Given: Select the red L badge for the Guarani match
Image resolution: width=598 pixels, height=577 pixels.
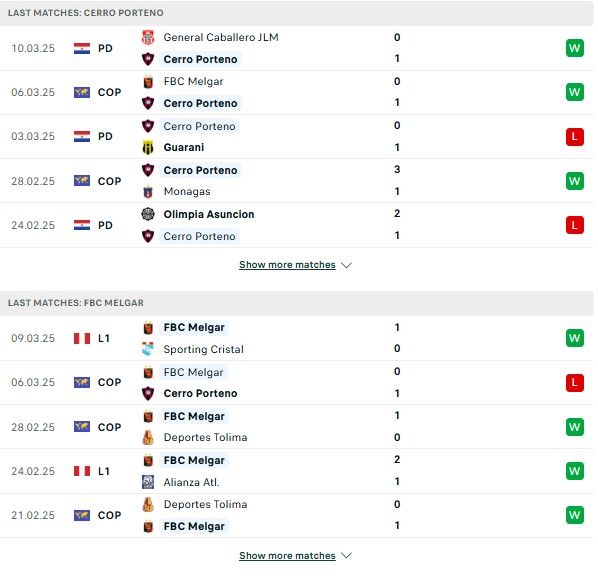Looking at the screenshot, I should point(575,137).
